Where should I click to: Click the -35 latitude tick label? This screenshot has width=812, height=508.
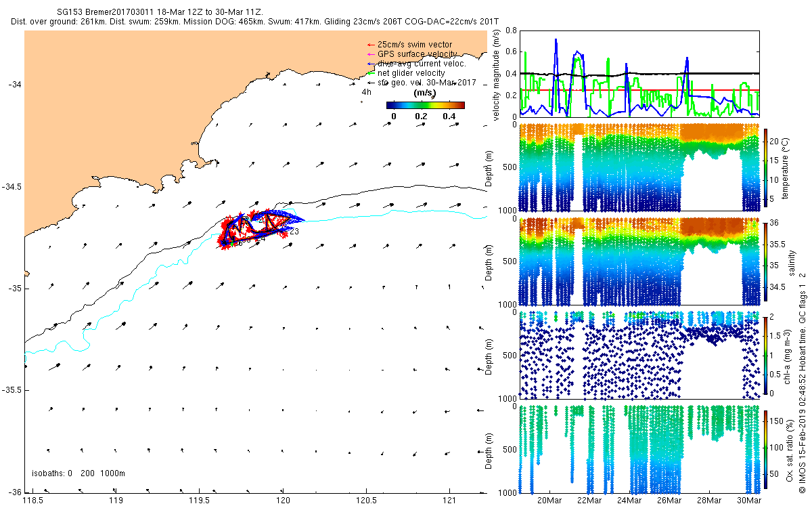coord(14,289)
